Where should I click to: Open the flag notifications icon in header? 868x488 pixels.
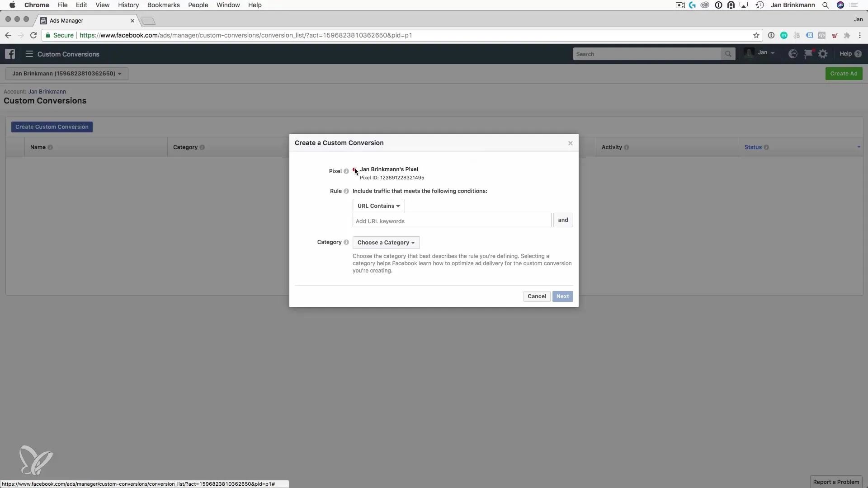click(808, 54)
